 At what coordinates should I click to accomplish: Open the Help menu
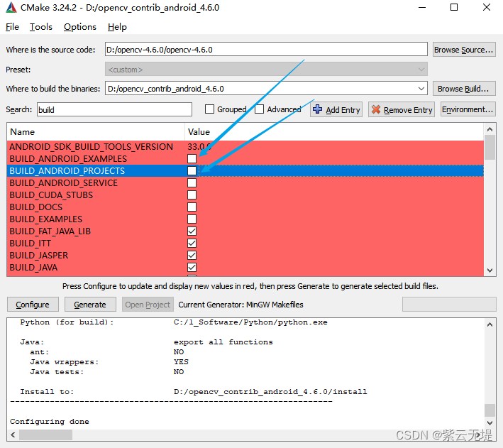(x=117, y=27)
